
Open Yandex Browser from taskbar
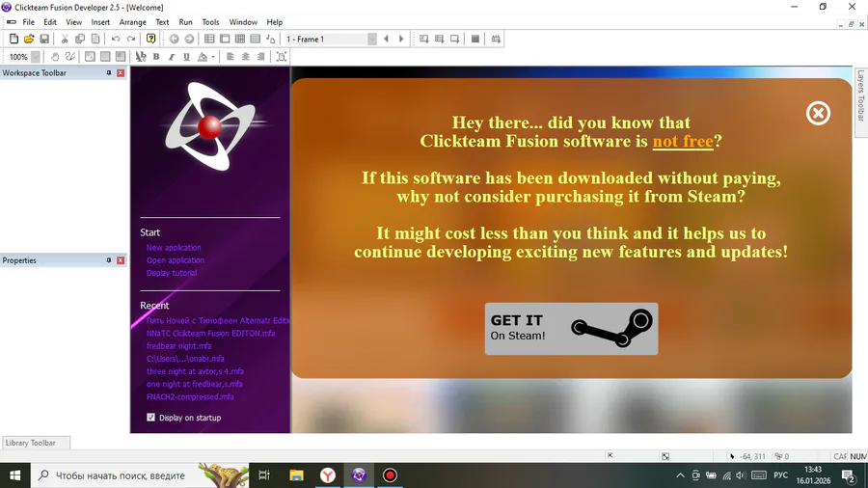coord(328,475)
